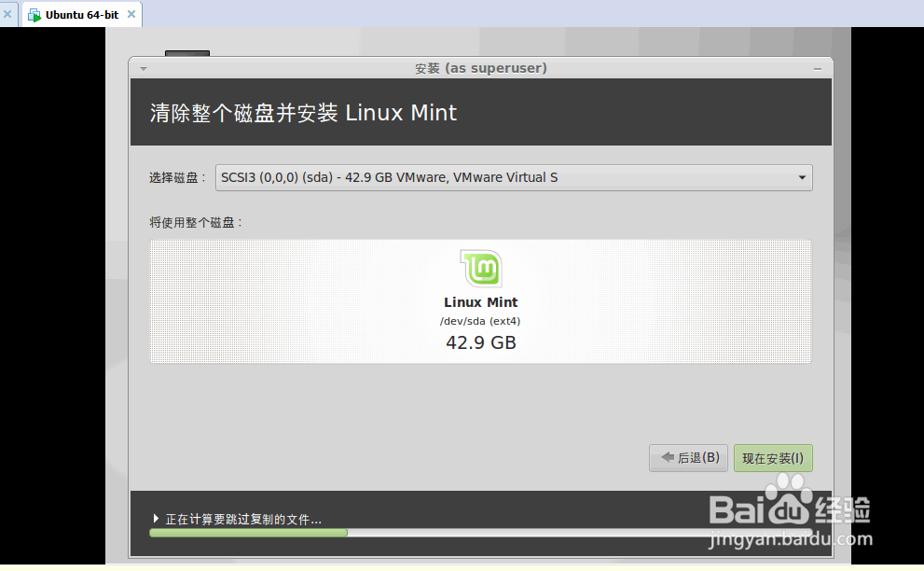Open the 选择磁盘 disk dropdown
Viewport: 924px width, 571px height.
(514, 177)
